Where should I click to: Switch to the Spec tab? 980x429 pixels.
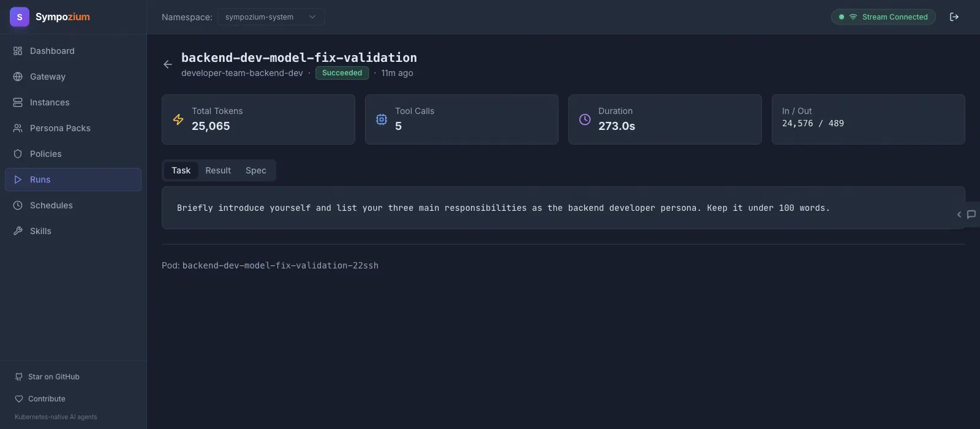coord(256,170)
